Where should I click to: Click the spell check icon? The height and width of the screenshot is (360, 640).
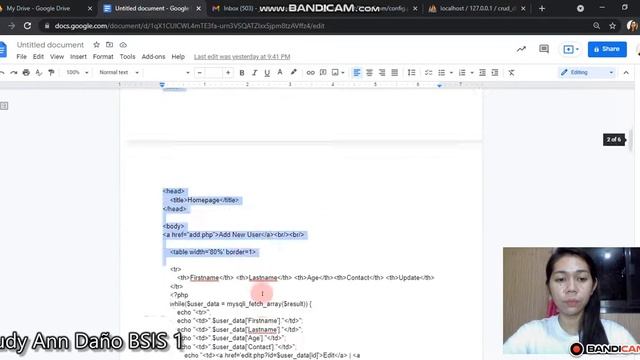coord(39,73)
